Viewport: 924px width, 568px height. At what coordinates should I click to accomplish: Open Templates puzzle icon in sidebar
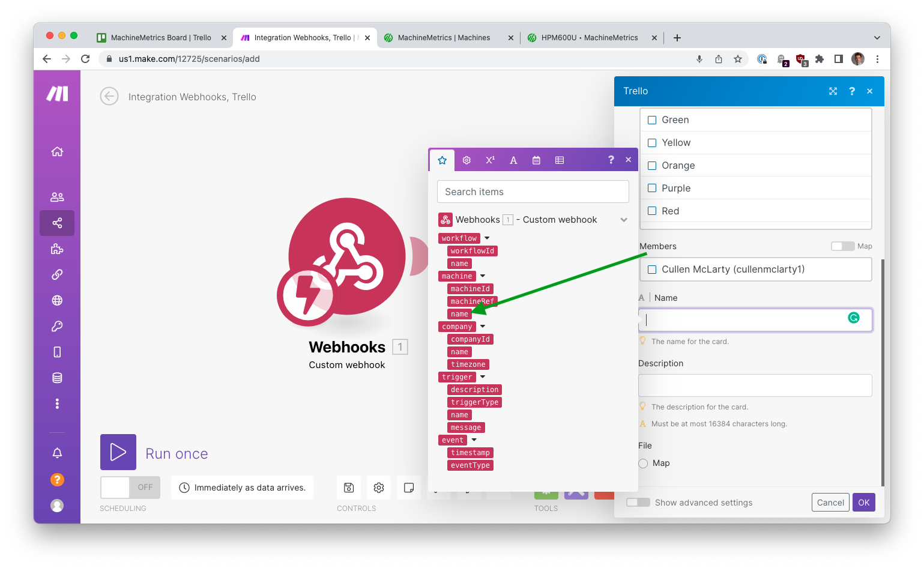coord(57,249)
